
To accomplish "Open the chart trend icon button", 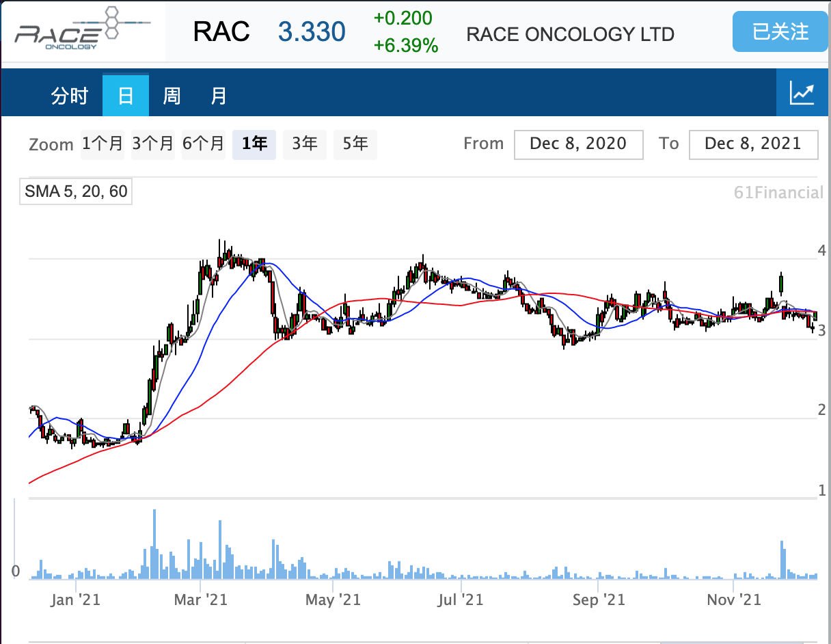I will coord(802,93).
